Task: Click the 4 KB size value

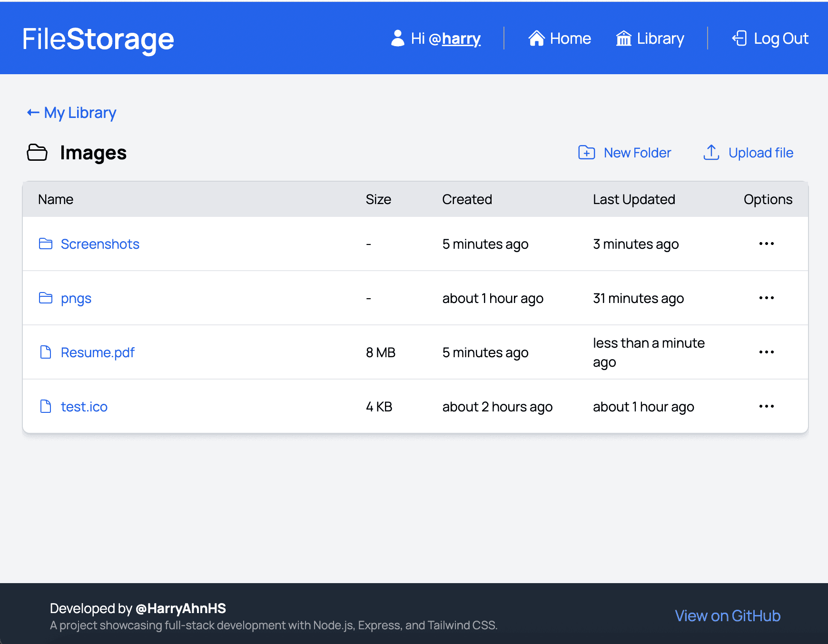Action: [379, 407]
